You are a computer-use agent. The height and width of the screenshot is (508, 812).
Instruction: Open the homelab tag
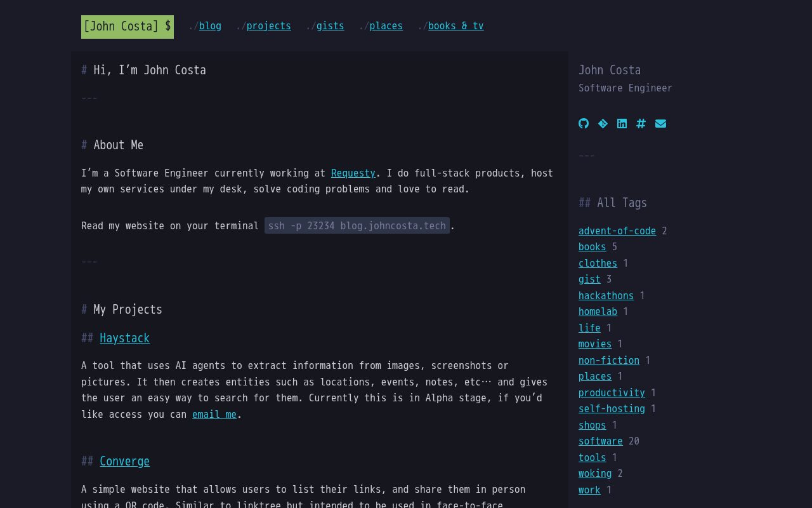click(598, 312)
